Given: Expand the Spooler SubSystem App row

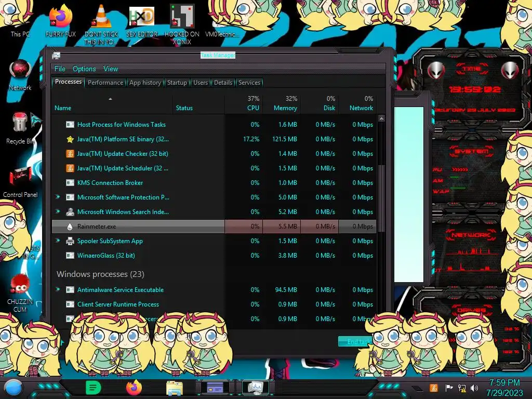Looking at the screenshot, I should [x=58, y=241].
